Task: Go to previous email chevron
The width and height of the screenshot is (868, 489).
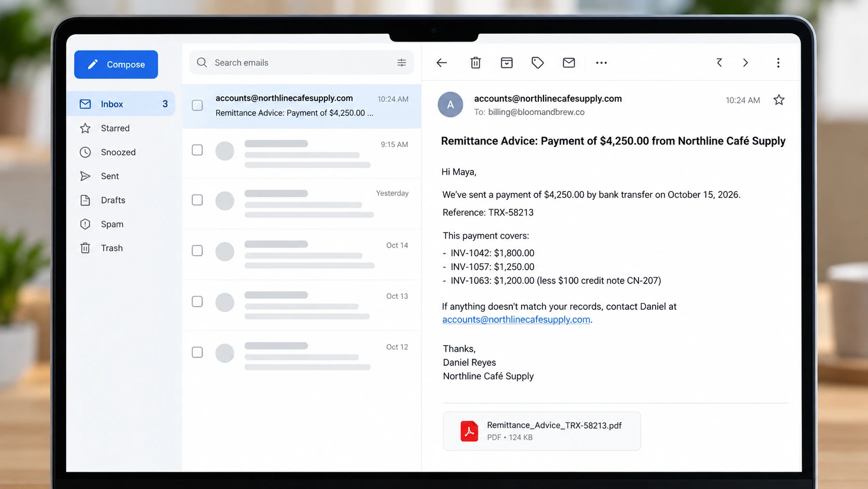Action: tap(720, 63)
